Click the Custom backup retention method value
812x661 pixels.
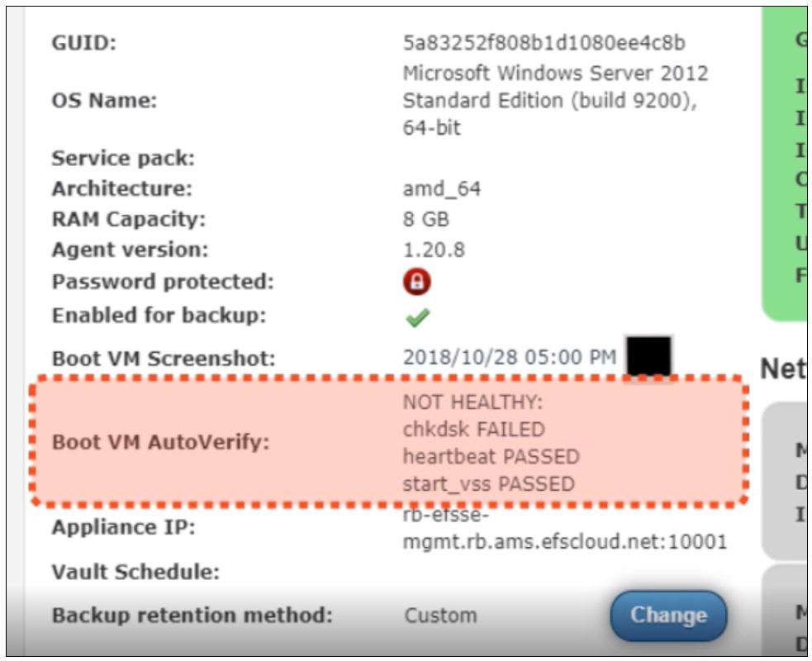pyautogui.click(x=440, y=616)
